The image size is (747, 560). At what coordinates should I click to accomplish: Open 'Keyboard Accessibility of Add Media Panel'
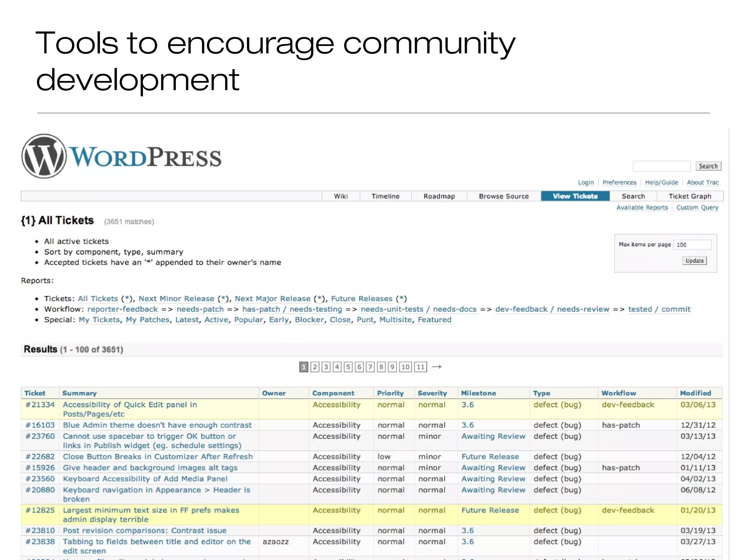pyautogui.click(x=145, y=479)
